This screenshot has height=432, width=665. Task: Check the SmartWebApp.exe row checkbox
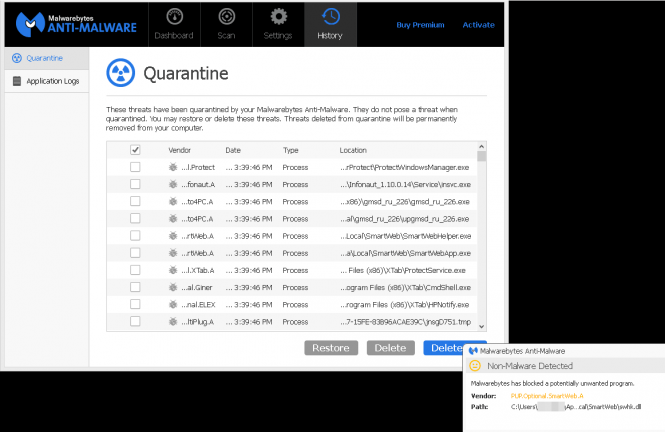pyautogui.click(x=135, y=253)
